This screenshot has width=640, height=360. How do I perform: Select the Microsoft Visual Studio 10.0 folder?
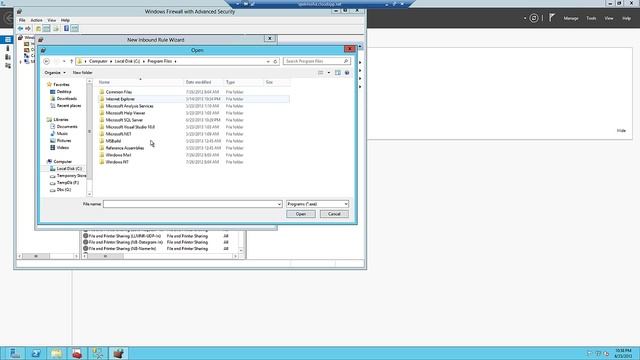pos(130,127)
